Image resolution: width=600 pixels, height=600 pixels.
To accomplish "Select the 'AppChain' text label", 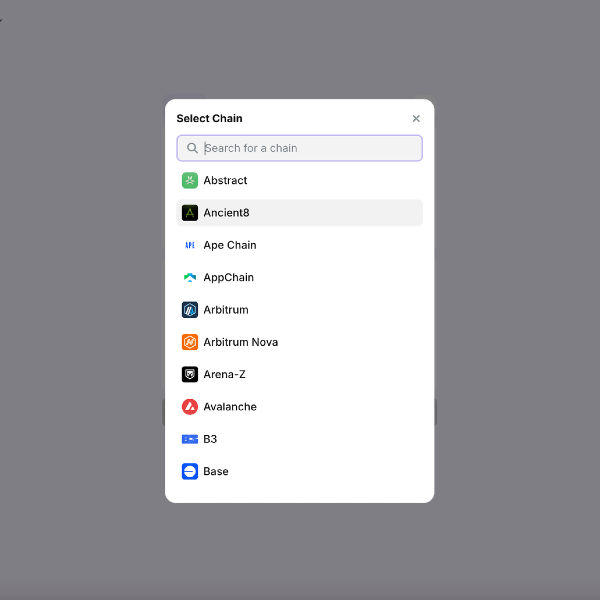I will tap(228, 278).
